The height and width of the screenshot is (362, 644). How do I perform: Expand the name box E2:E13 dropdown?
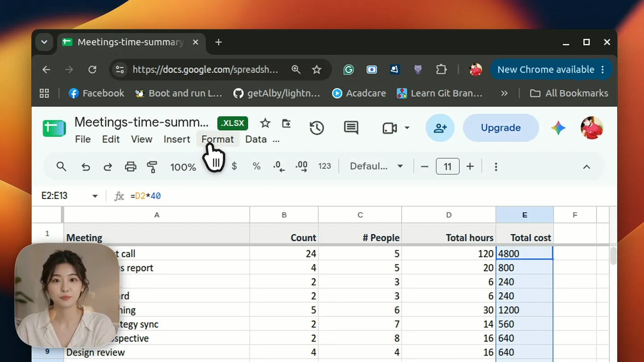(95, 196)
